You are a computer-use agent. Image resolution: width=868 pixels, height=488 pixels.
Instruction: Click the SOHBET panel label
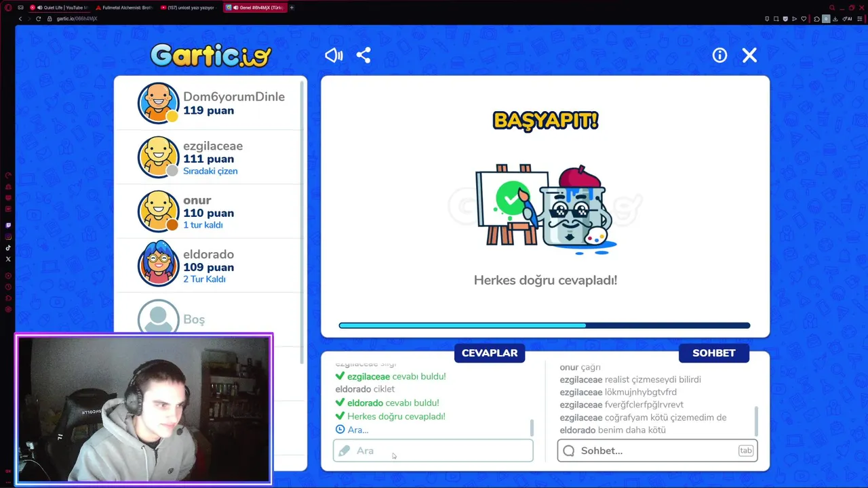click(x=714, y=353)
